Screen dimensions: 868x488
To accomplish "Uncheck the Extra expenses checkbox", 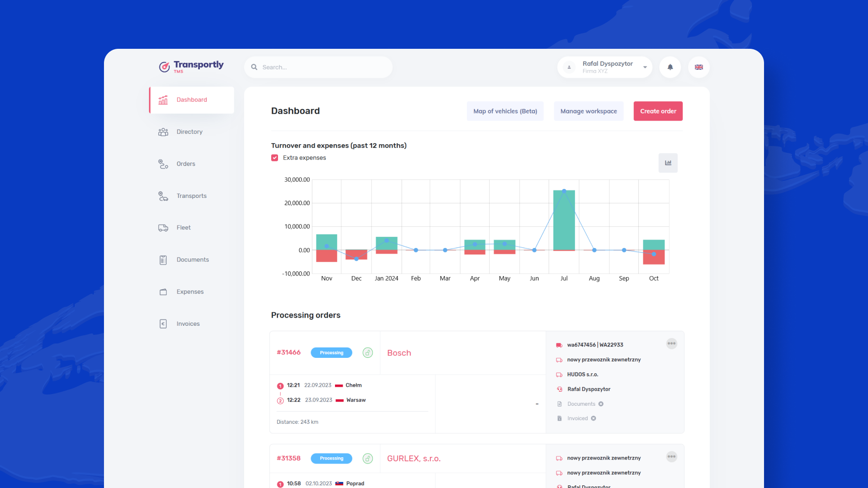I will [274, 158].
